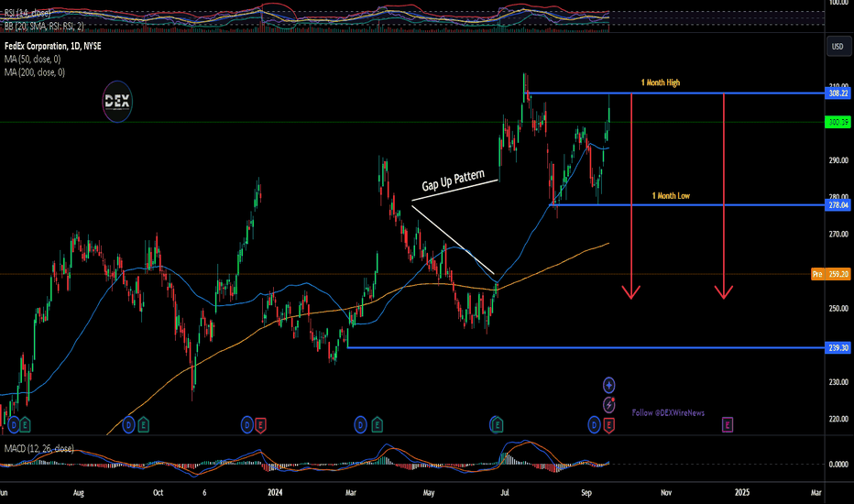The image size is (854, 504).
Task: Open the dividend D marker just before Oct
Action: [128, 424]
